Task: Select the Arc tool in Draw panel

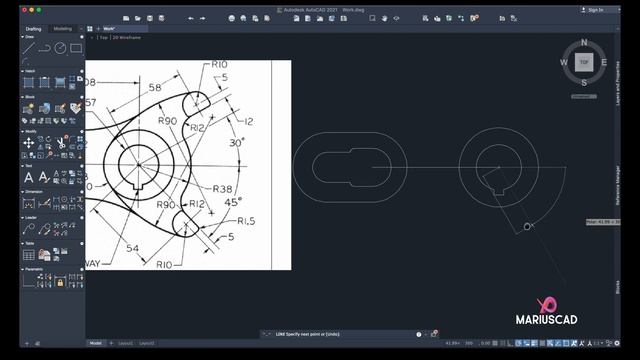Action: (26, 61)
